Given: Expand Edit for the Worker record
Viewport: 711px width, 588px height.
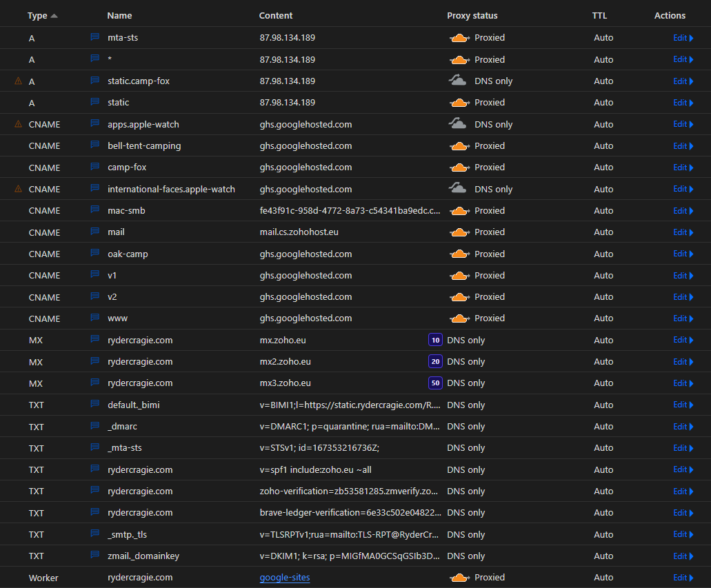Looking at the screenshot, I should click(x=683, y=578).
